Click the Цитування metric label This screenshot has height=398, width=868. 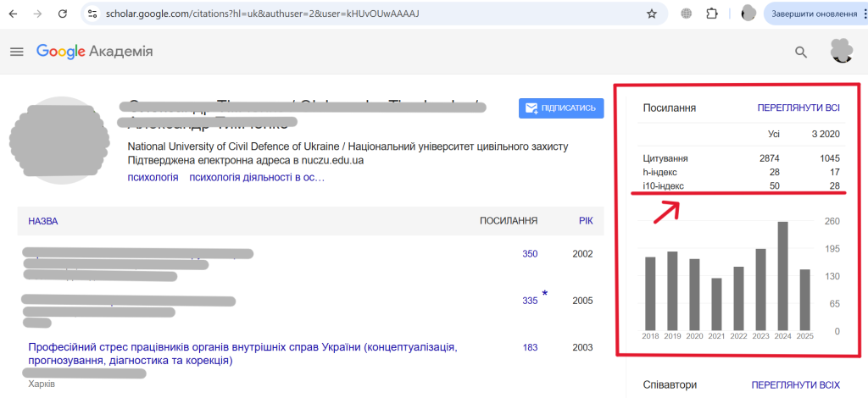[x=665, y=158]
